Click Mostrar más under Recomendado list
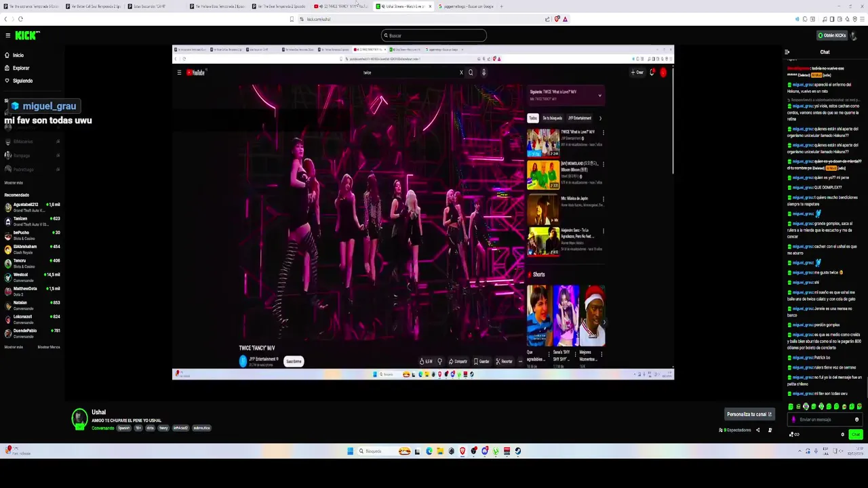Viewport: 868px width, 488px height. click(14, 347)
